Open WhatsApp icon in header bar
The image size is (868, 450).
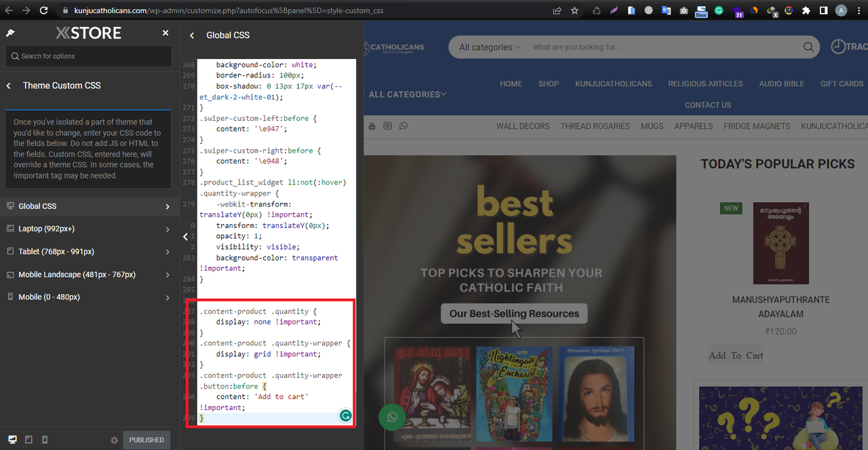tap(403, 126)
